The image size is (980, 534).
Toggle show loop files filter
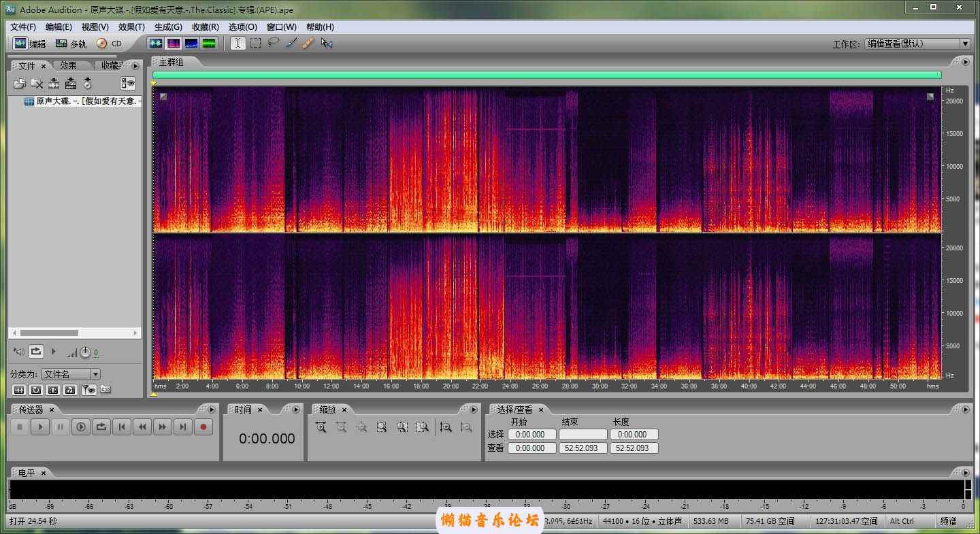[x=36, y=390]
